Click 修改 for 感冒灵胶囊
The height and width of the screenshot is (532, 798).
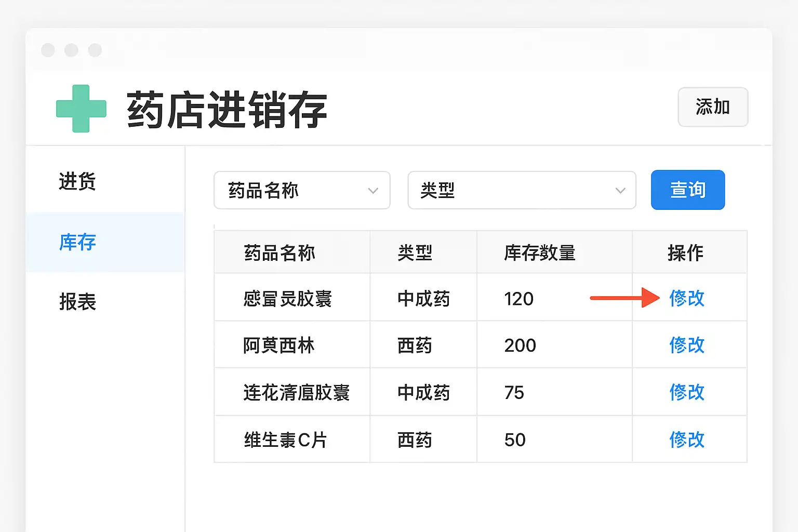(686, 298)
